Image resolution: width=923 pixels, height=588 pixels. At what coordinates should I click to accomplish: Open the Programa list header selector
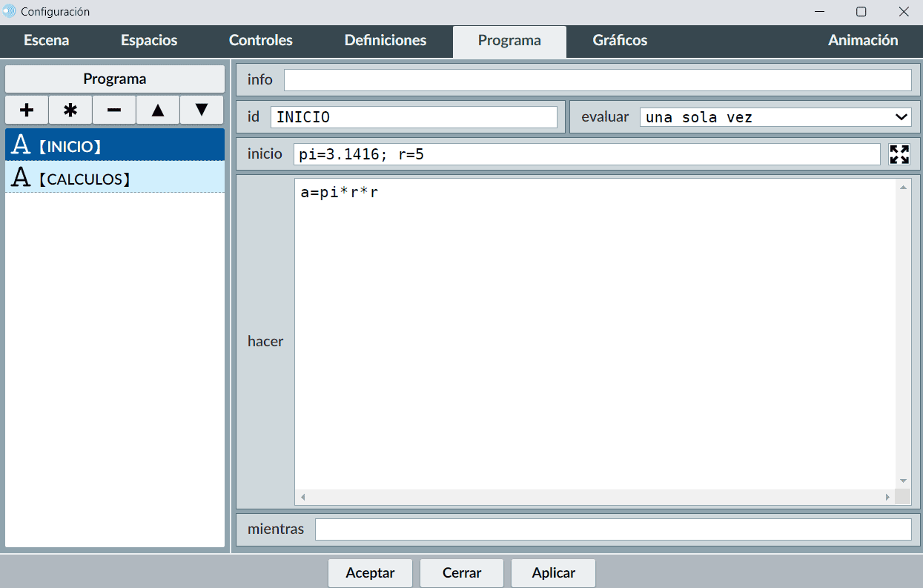[x=115, y=79]
